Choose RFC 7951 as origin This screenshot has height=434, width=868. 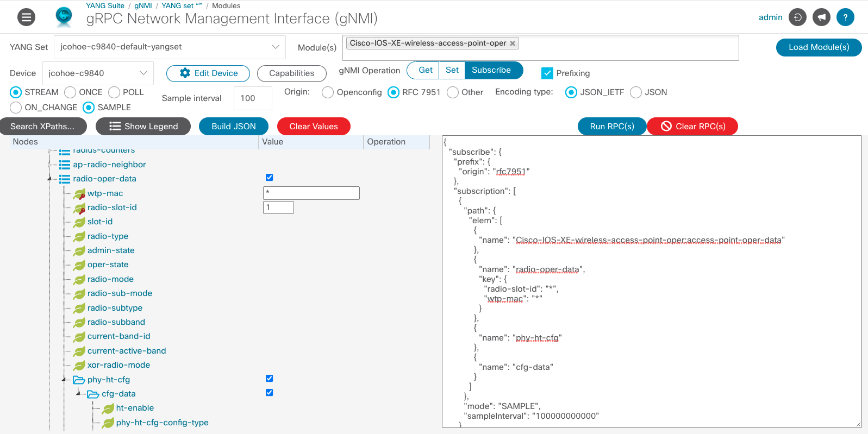click(x=394, y=92)
